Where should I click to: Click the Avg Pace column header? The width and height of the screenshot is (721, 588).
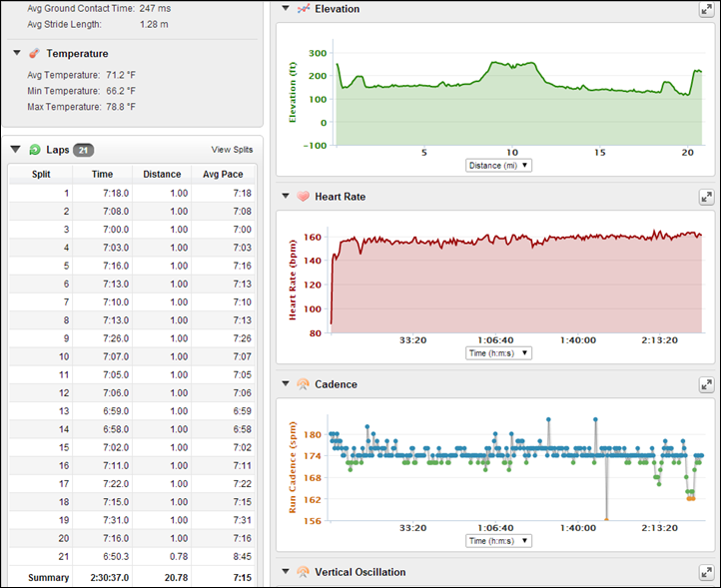pos(223,175)
